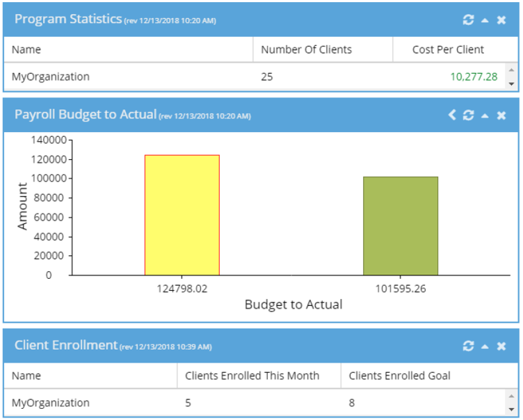The height and width of the screenshot is (420, 523).
Task: Click Program Statistics scrollbar down arrow
Action: (x=511, y=83)
